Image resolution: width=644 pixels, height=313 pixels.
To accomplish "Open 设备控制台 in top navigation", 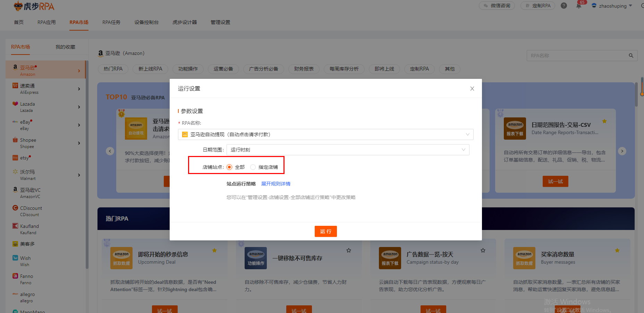I will click(x=146, y=22).
